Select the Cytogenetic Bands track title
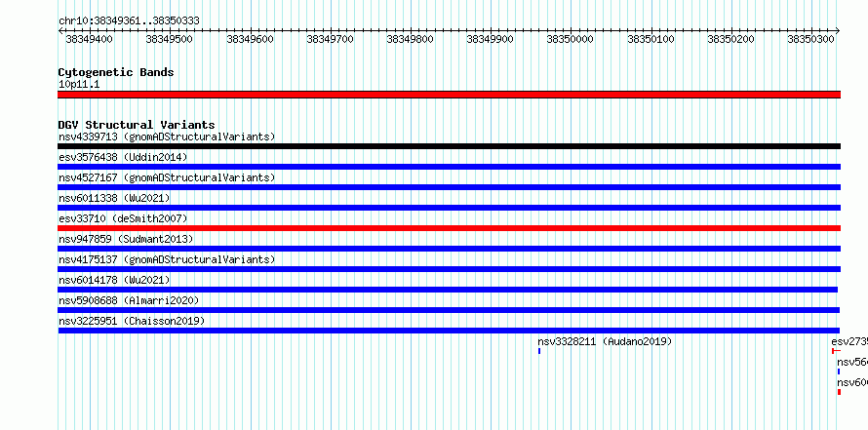This screenshot has width=868, height=430. 116,72
